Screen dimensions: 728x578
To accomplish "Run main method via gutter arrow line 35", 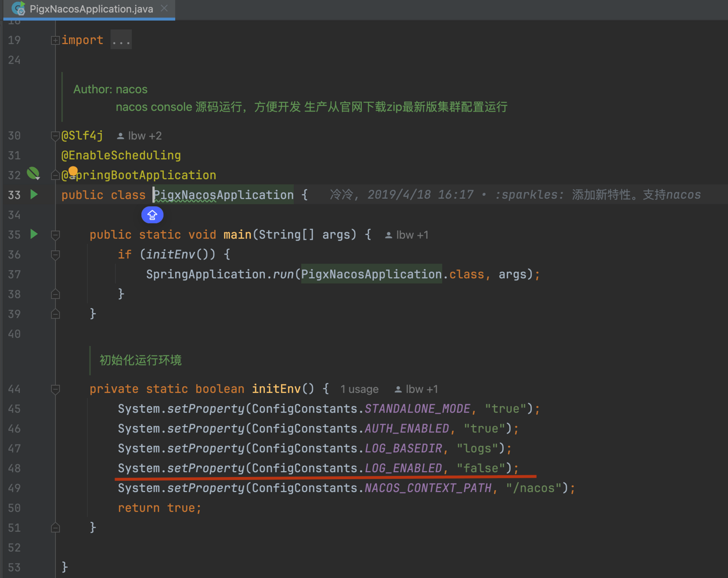I will (x=34, y=234).
